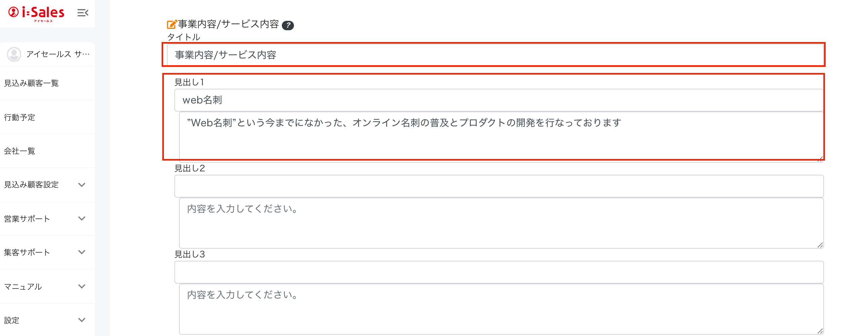Expand the 集客サポート submenu chevron
Screen dimensions: 868x336
(x=82, y=252)
